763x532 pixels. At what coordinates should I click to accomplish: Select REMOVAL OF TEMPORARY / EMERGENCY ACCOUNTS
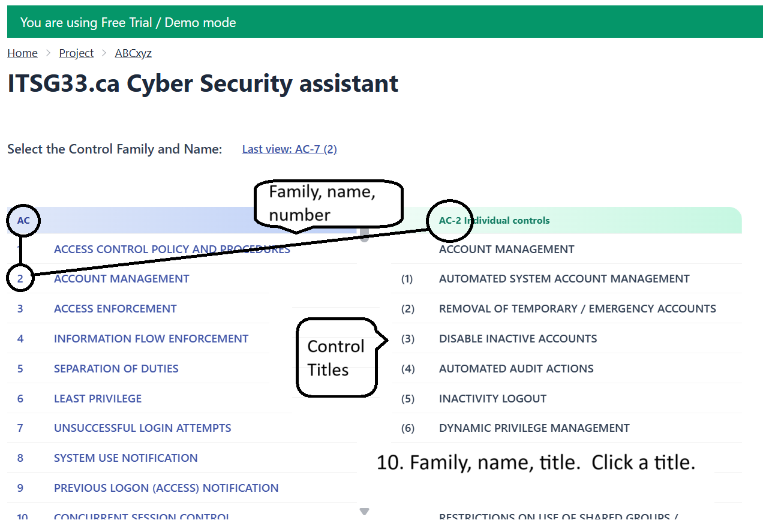578,309
